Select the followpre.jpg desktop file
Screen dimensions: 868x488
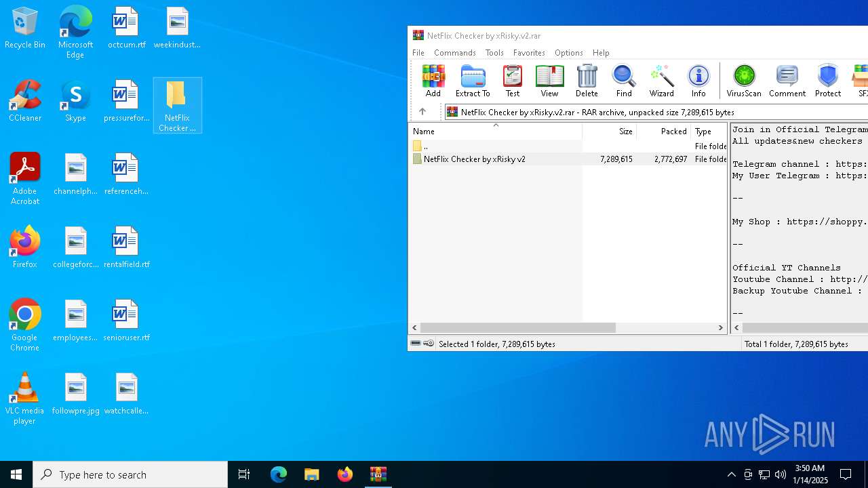(x=75, y=394)
